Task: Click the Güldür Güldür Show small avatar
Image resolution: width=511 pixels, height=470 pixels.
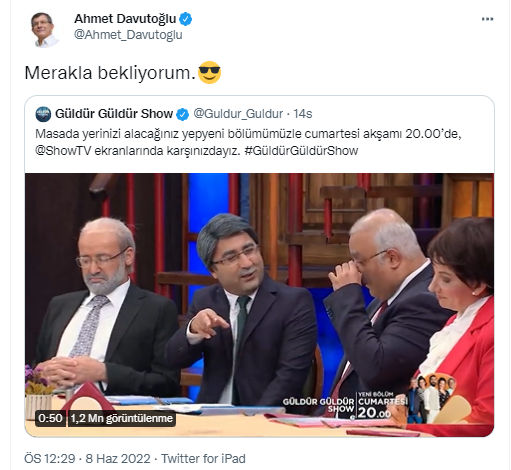Action: pyautogui.click(x=43, y=114)
